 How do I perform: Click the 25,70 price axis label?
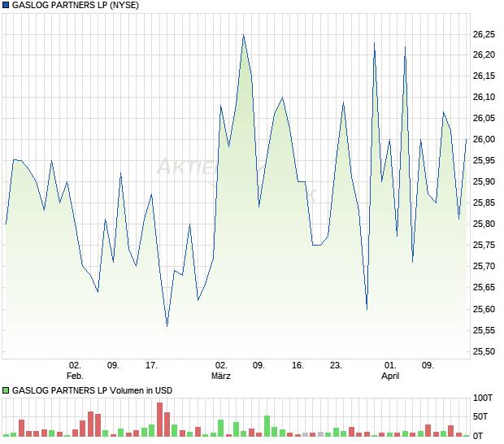click(x=484, y=266)
